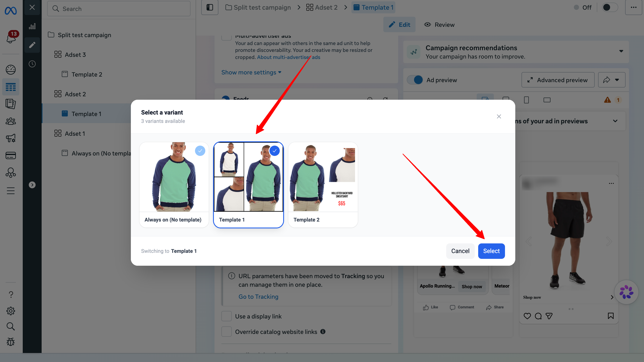Viewport: 644px width, 362px height.
Task: Bookmark the Instagram preview post
Action: pyautogui.click(x=611, y=316)
